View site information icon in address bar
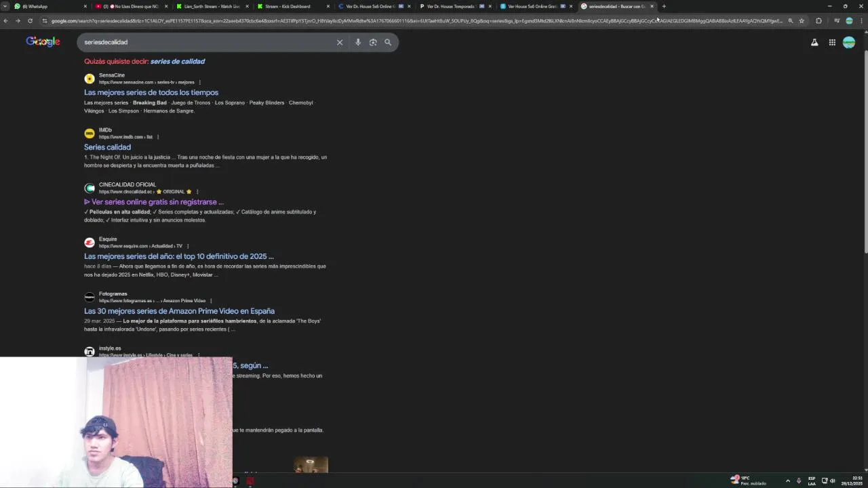868x488 pixels. click(x=45, y=20)
